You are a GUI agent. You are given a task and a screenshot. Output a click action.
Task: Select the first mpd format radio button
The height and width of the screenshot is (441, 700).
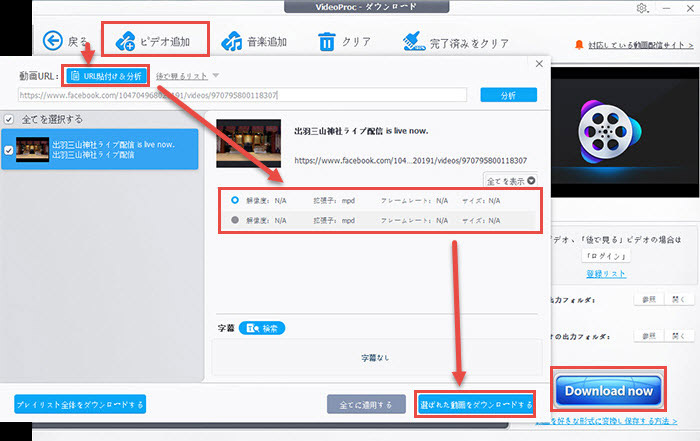click(235, 200)
